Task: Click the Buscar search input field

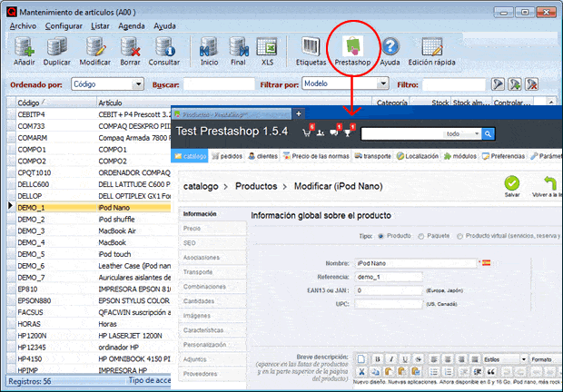Action: point(219,84)
